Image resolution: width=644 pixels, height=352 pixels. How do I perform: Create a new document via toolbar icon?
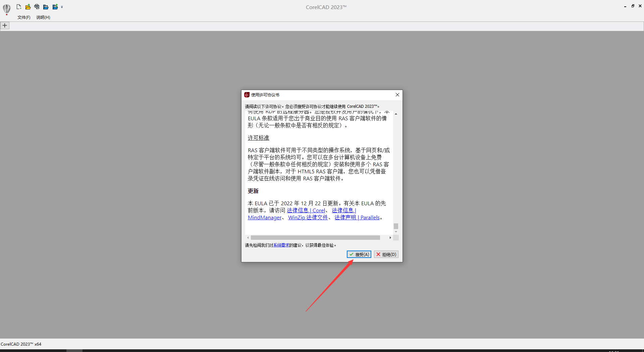click(x=19, y=7)
